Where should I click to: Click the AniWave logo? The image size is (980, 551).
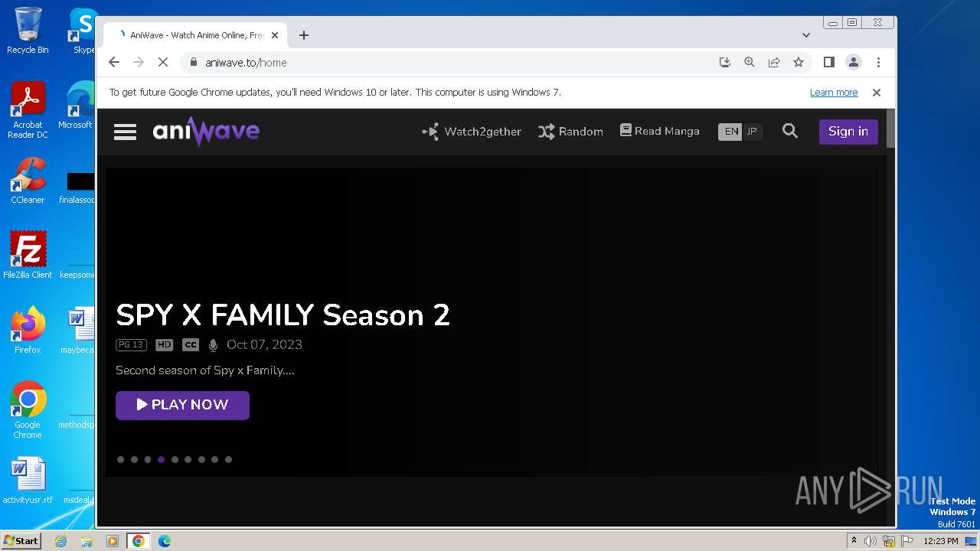(x=206, y=132)
